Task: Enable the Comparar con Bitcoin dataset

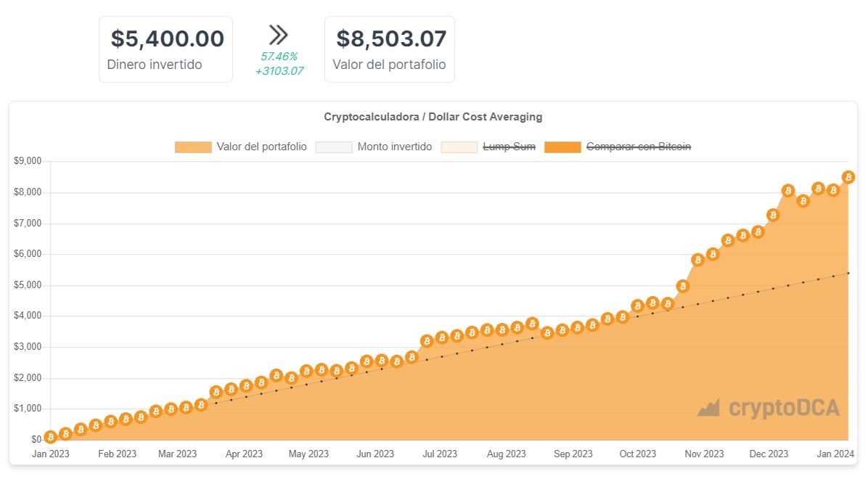Action: click(x=638, y=147)
